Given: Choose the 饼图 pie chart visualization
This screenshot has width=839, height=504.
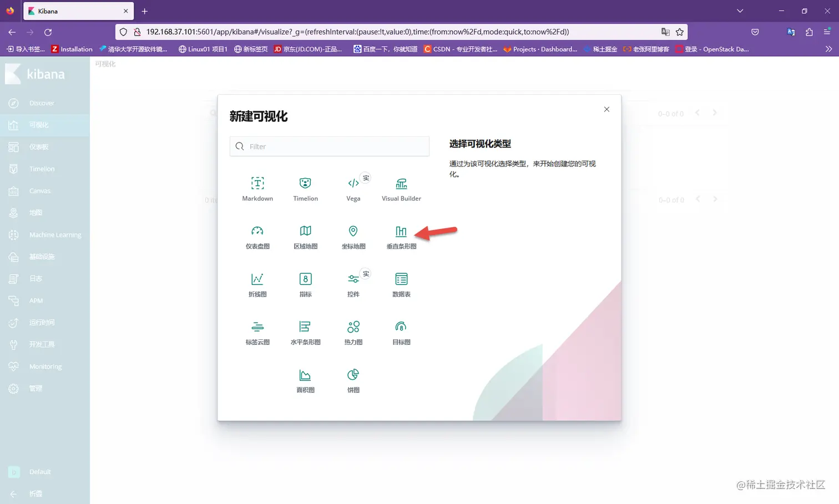Looking at the screenshot, I should pyautogui.click(x=353, y=380).
